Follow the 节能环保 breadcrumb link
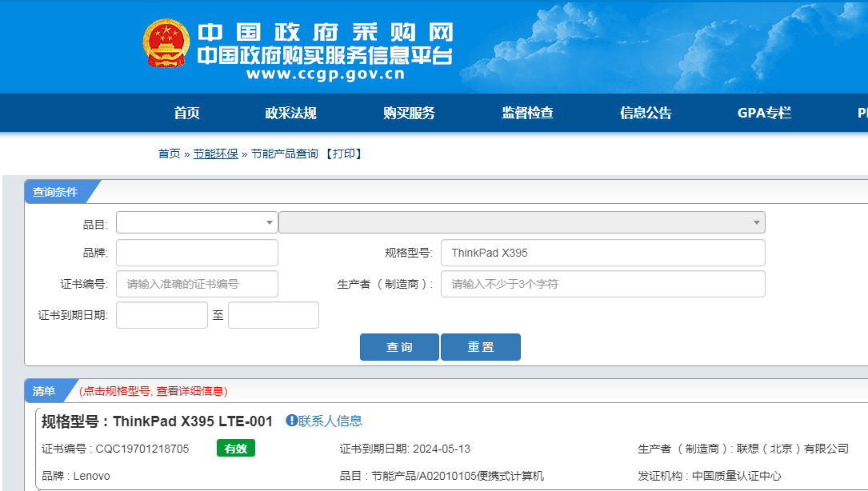This screenshot has width=868, height=491. click(215, 154)
